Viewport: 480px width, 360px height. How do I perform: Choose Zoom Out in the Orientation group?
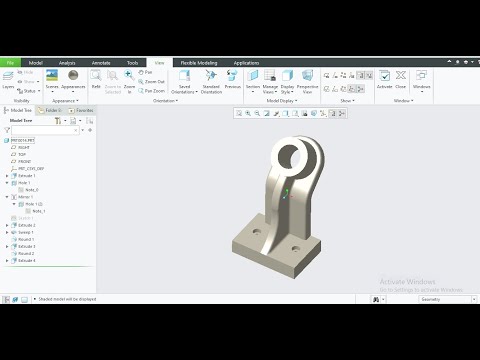152,81
